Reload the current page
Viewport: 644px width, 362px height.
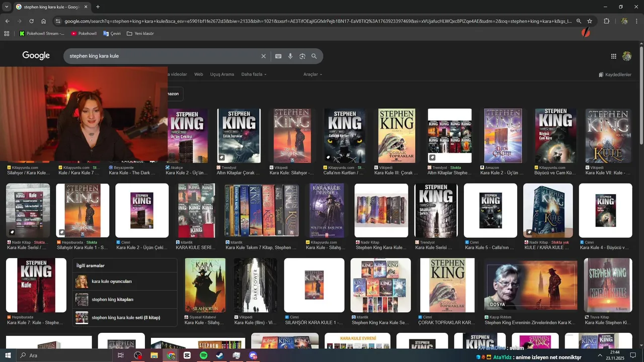[x=31, y=21]
